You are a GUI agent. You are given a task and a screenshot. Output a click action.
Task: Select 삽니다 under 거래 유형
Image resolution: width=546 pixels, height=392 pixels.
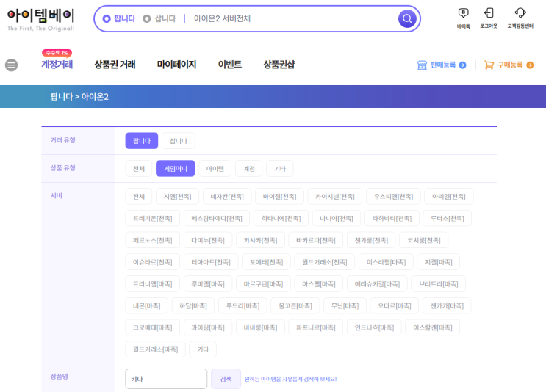[x=179, y=141]
